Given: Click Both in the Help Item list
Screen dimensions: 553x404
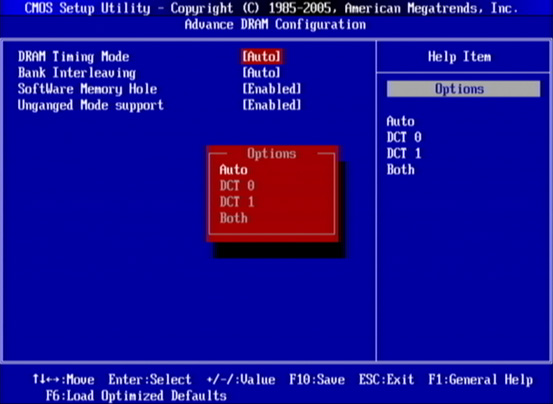Looking at the screenshot, I should (x=401, y=170).
